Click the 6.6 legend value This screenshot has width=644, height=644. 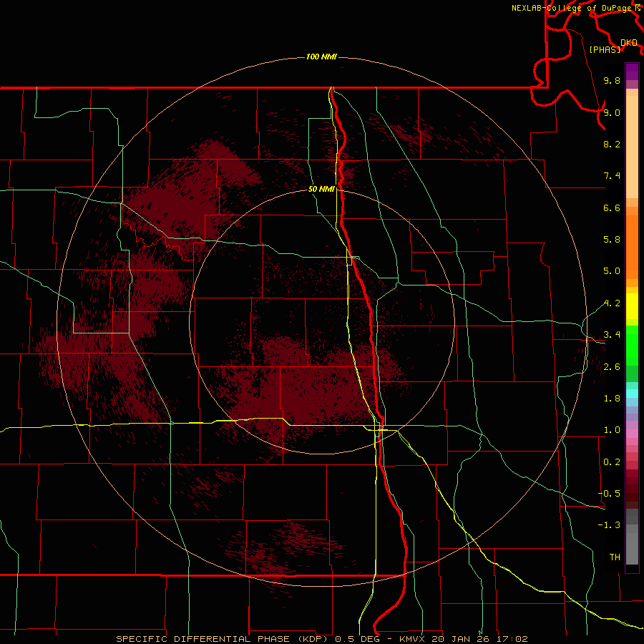pos(612,208)
